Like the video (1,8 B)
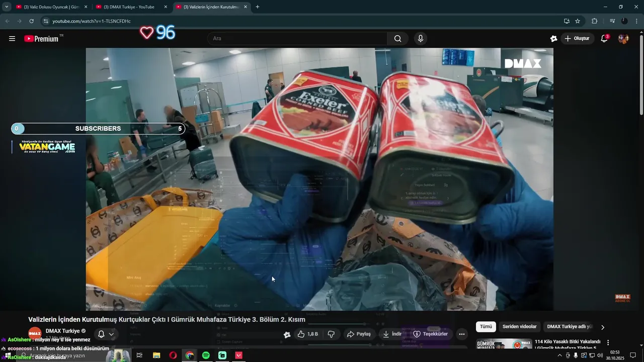Viewport: 644px width, 362px height. [307, 334]
